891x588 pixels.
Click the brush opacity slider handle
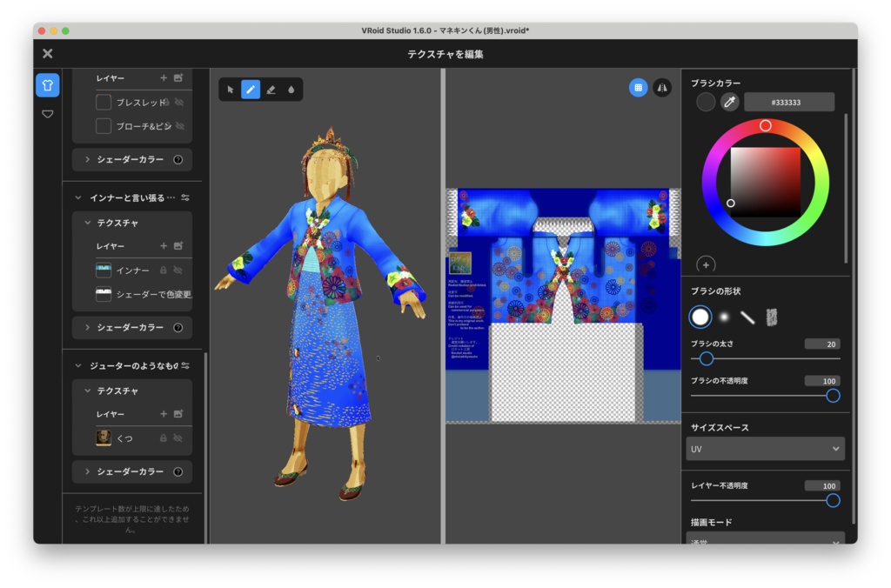[833, 396]
